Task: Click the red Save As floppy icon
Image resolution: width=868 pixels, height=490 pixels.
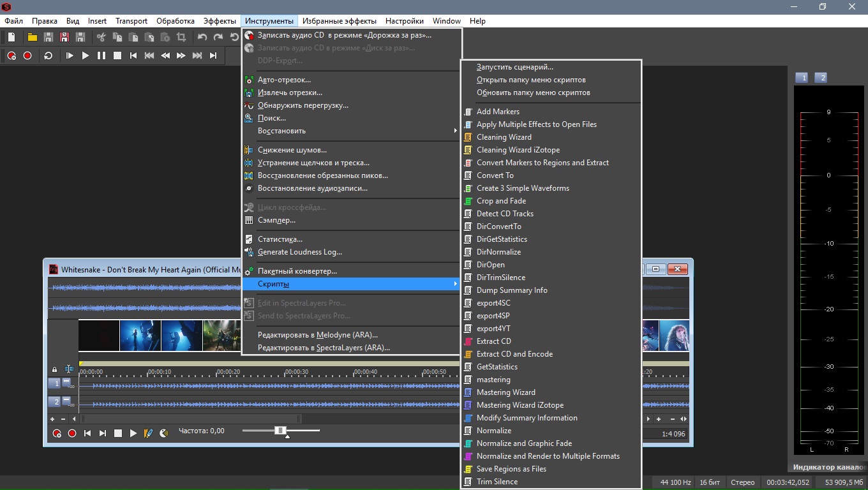Action: (64, 38)
